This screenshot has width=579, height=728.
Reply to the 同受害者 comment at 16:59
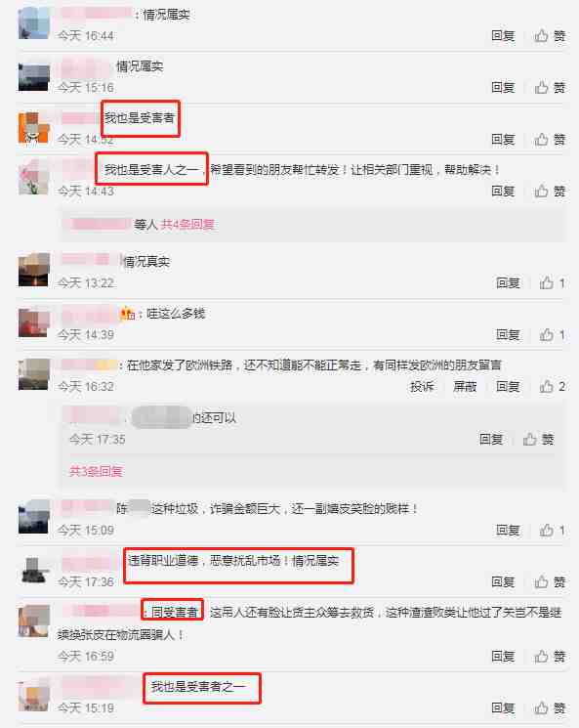coord(504,656)
